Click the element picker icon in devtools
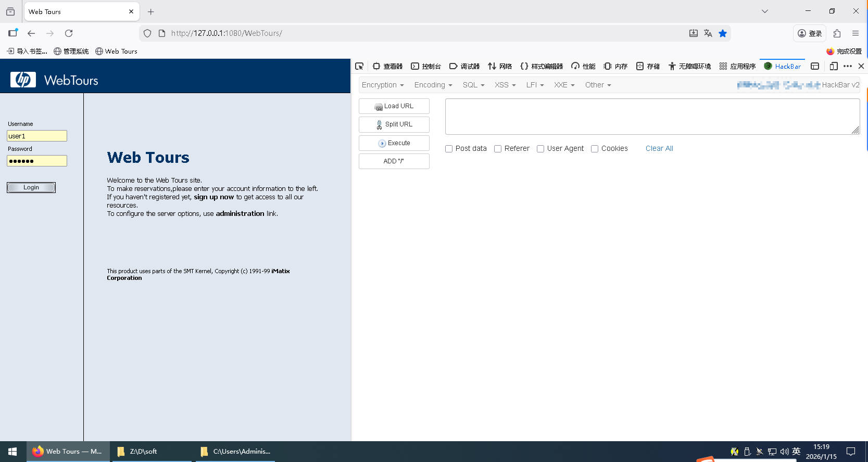 pyautogui.click(x=359, y=66)
